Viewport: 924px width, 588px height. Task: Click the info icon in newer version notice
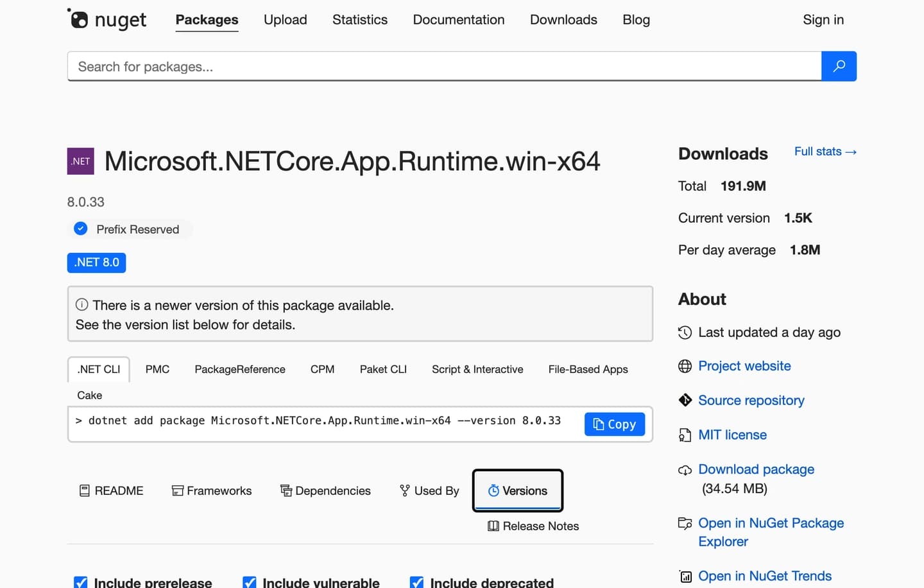pyautogui.click(x=82, y=304)
